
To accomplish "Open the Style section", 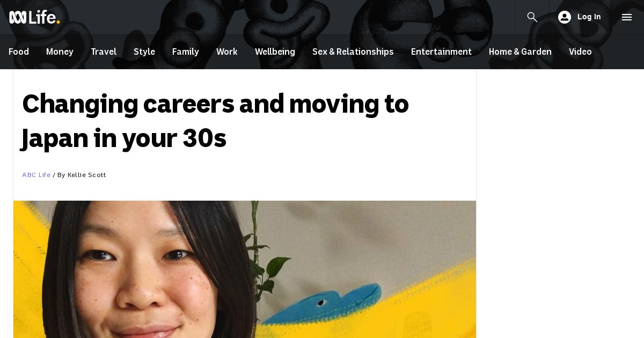I will (144, 52).
